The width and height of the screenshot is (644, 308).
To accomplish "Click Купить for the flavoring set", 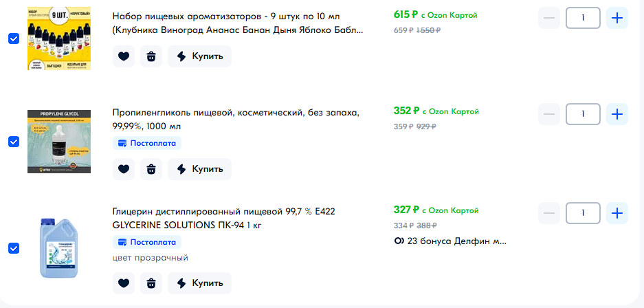I will (x=199, y=56).
